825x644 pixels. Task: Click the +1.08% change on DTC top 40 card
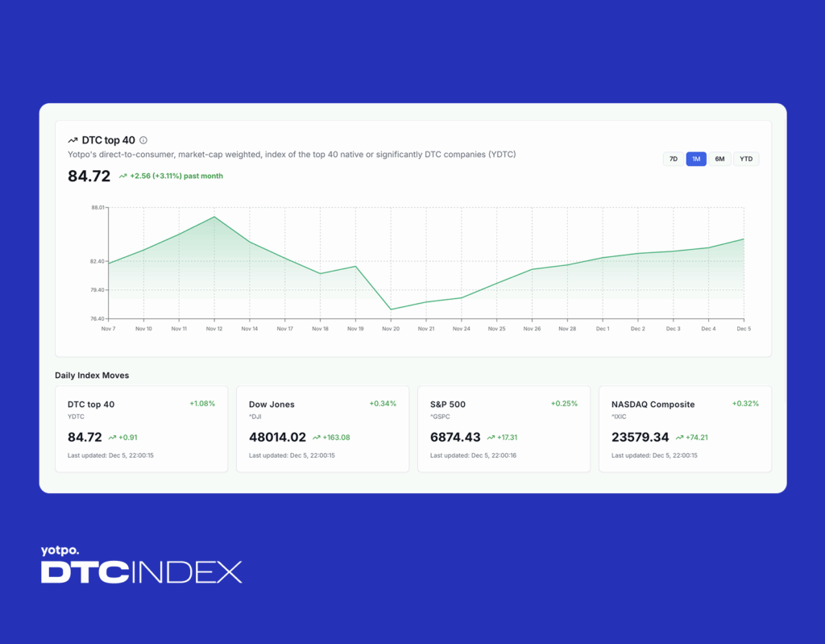(x=202, y=404)
